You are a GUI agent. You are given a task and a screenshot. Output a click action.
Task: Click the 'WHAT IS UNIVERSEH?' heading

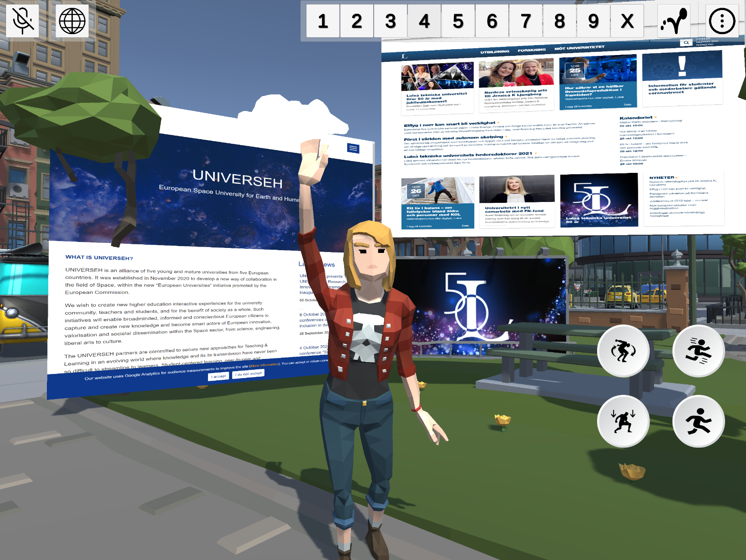point(99,257)
